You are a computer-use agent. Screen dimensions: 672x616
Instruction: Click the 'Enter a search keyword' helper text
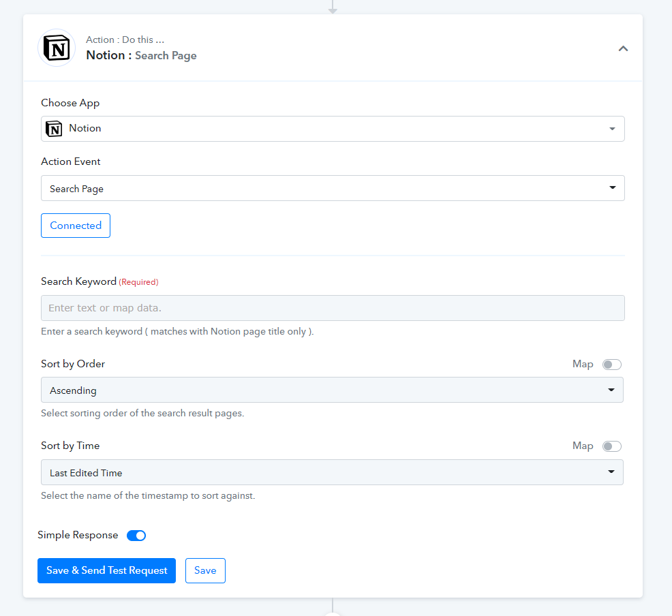coord(177,332)
